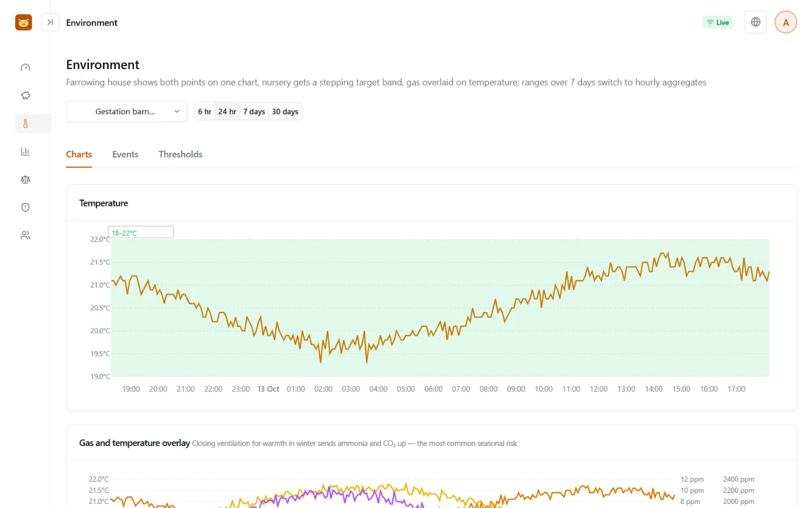This screenshot has height=508, width=812.
Task: Click the Live connection status badge
Action: pyautogui.click(x=718, y=22)
